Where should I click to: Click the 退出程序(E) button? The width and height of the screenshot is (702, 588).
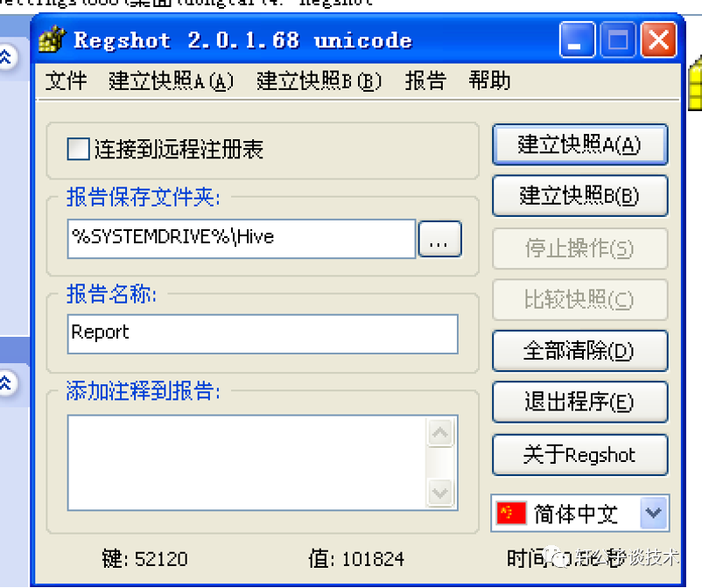tap(579, 402)
